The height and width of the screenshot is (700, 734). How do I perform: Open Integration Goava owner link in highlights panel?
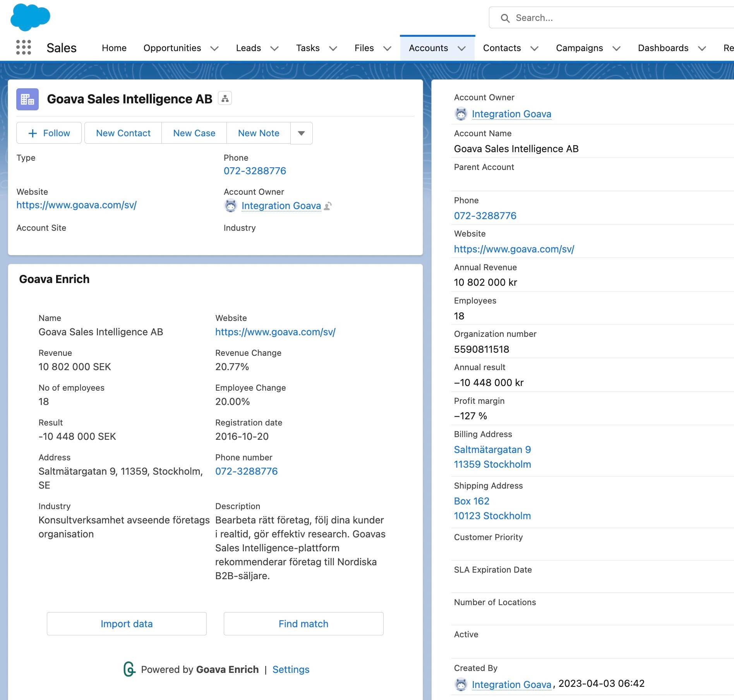[x=281, y=206]
